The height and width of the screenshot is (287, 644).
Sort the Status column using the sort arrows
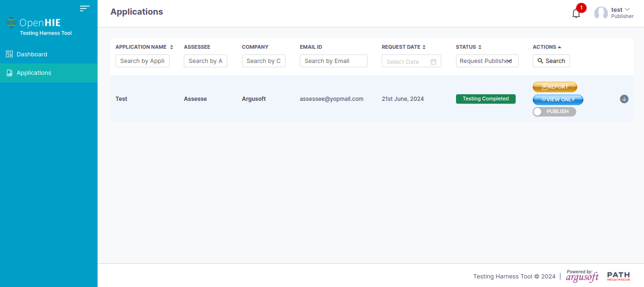[x=480, y=47]
